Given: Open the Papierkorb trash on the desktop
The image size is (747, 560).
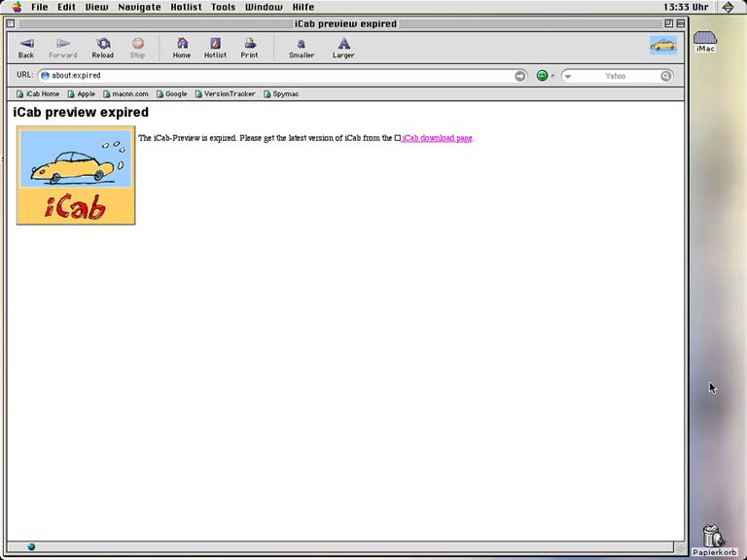Looking at the screenshot, I should [x=712, y=538].
